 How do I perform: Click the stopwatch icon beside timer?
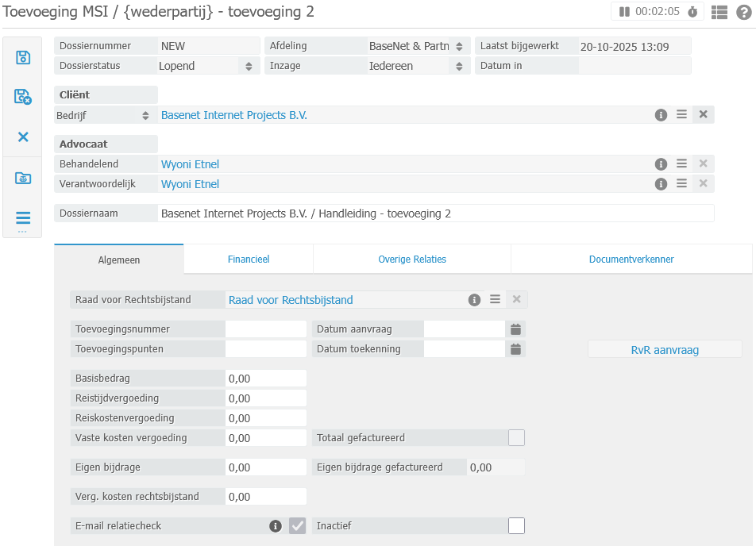coord(692,12)
